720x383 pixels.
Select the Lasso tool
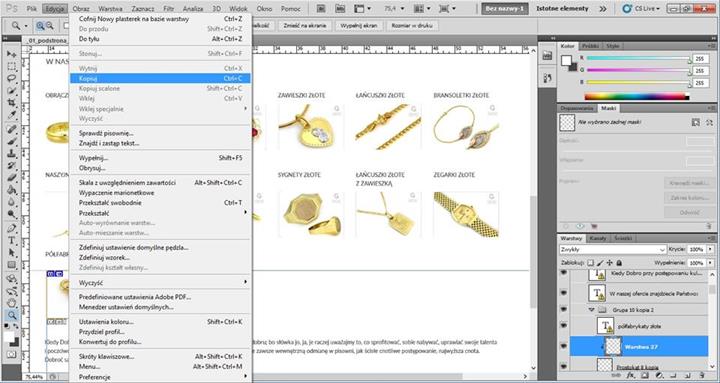point(11,79)
